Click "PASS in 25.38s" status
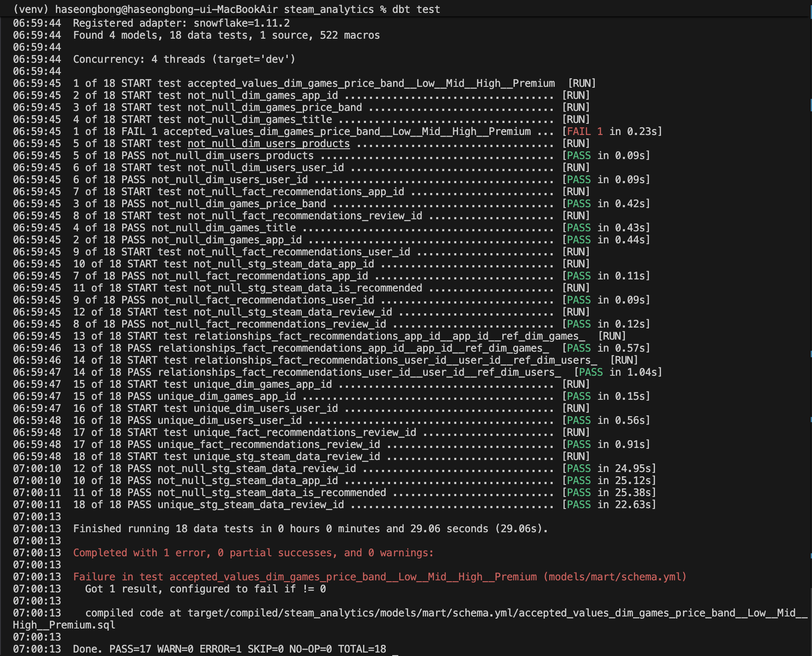Image resolution: width=812 pixels, height=656 pixels. coord(609,493)
